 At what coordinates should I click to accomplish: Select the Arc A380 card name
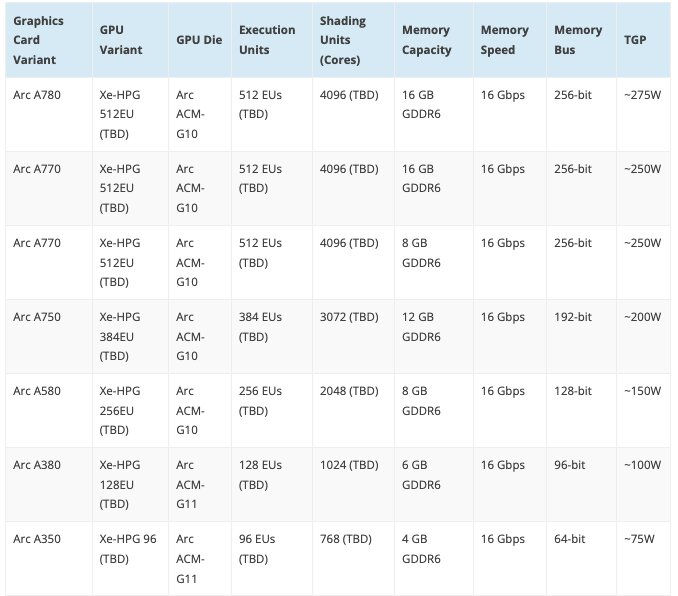coord(37,465)
